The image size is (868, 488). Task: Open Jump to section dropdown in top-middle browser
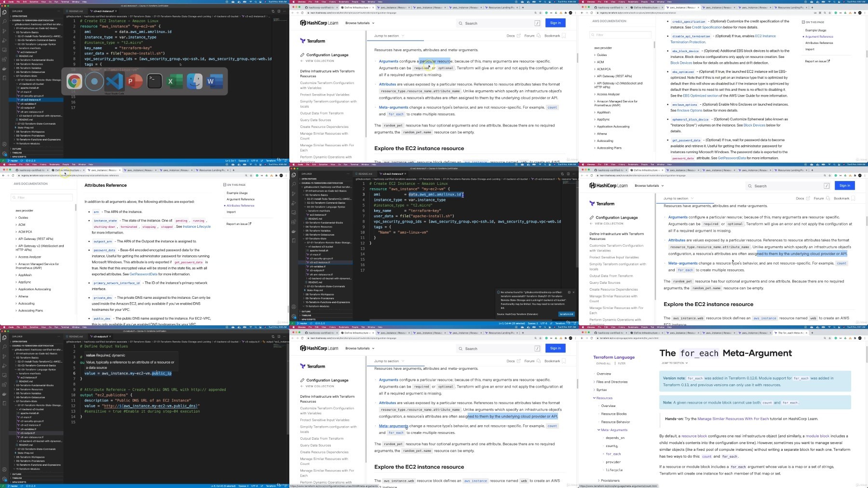[389, 36]
